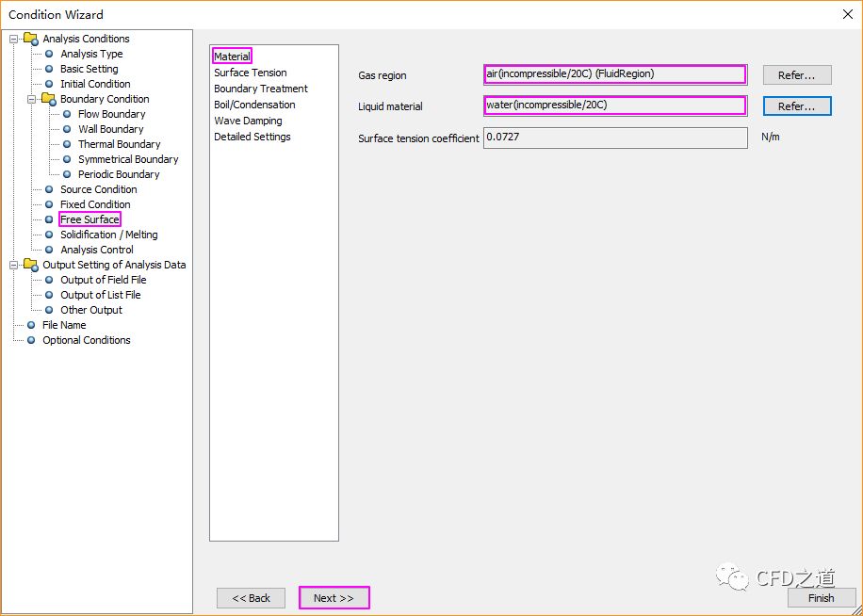Click Refer button for Liquid material
This screenshot has height=616, width=863.
point(796,106)
